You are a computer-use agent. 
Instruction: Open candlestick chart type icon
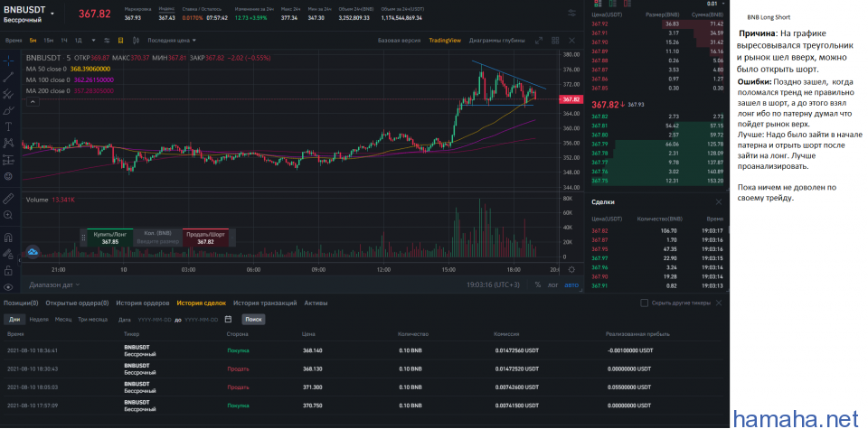click(135, 41)
